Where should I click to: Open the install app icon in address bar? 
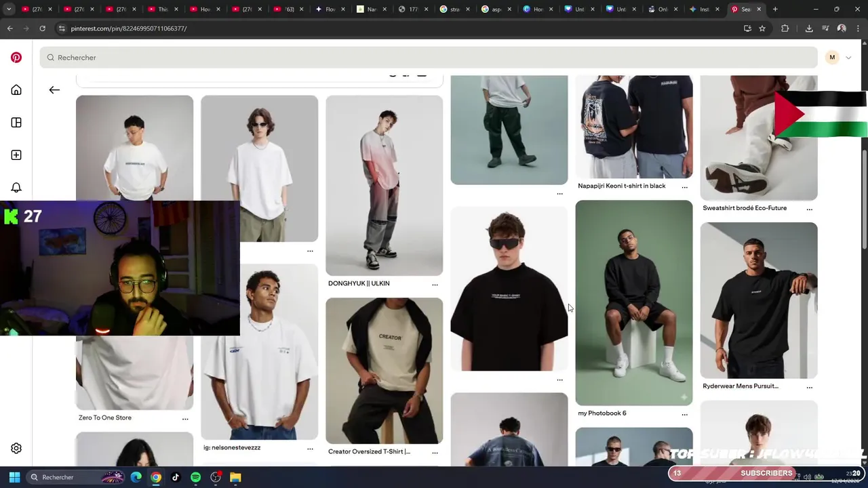pos(747,28)
